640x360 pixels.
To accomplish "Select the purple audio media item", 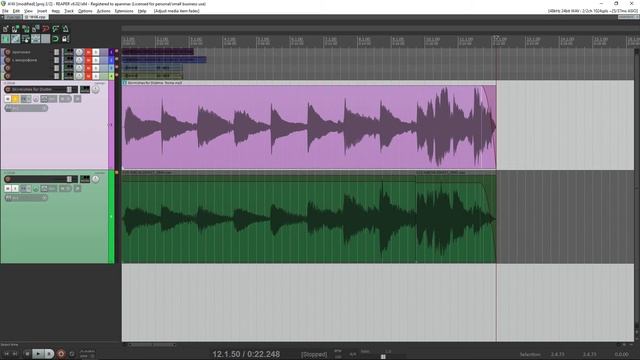I will [309, 127].
